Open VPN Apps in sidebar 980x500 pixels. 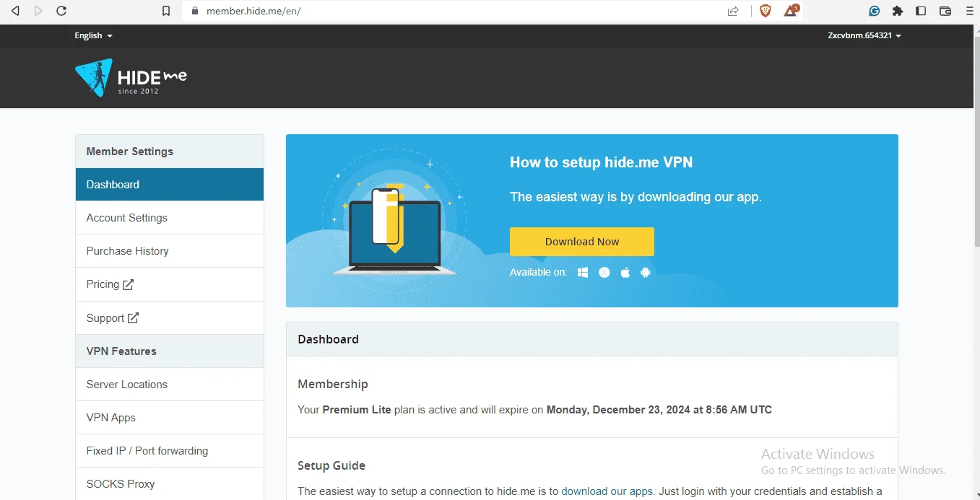(x=170, y=417)
